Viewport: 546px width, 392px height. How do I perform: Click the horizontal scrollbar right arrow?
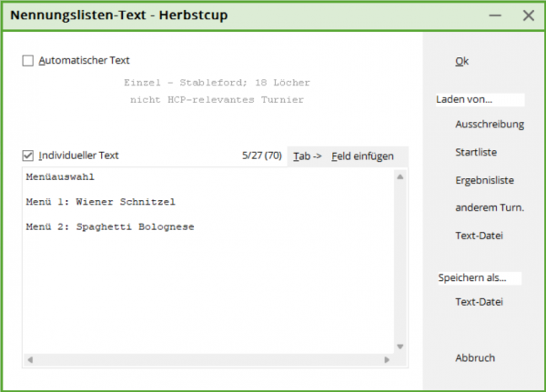click(387, 359)
